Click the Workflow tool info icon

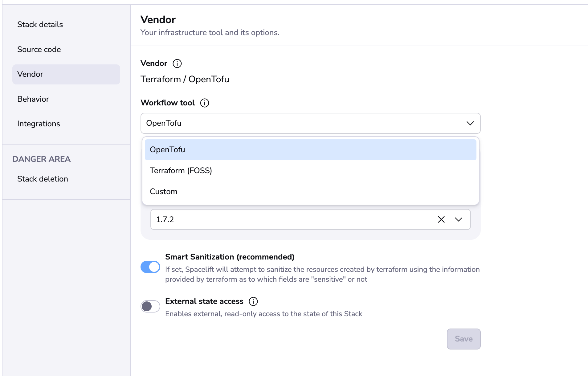204,103
